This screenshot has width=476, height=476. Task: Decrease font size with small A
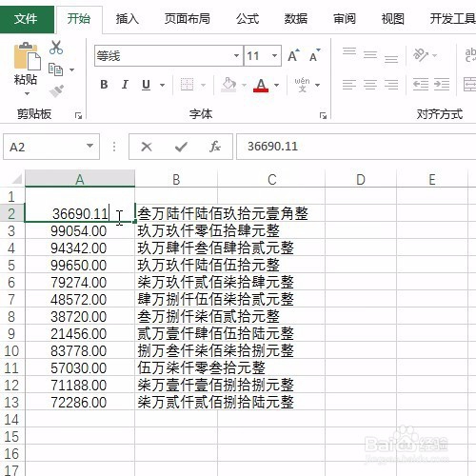314,56
